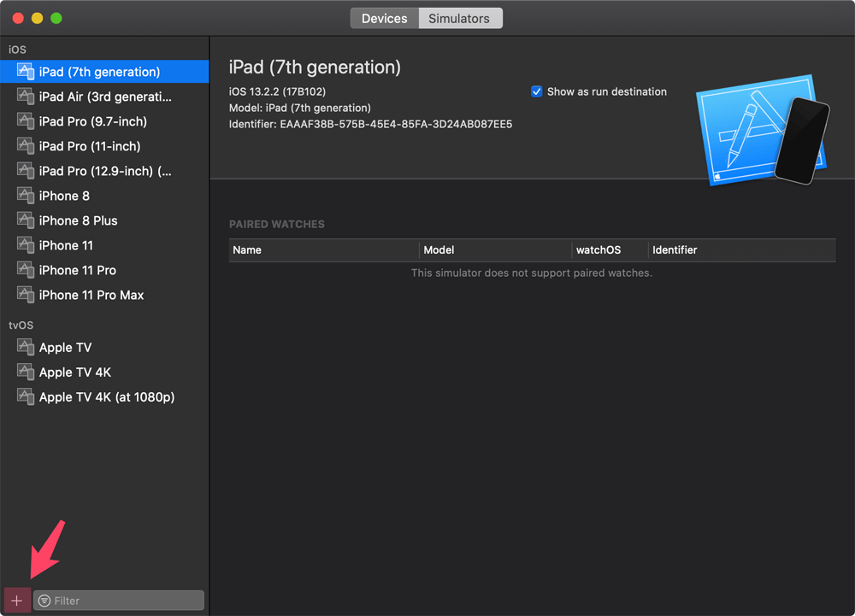The width and height of the screenshot is (855, 616).
Task: Select the Apple TV simulator
Action: pos(104,347)
